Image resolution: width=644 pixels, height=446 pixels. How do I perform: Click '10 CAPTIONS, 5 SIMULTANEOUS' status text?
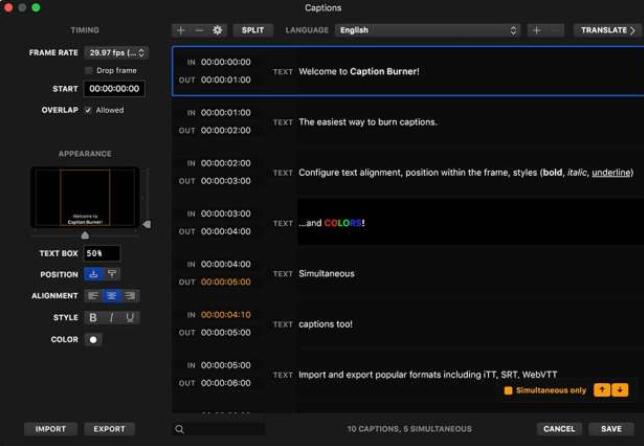[x=409, y=429]
